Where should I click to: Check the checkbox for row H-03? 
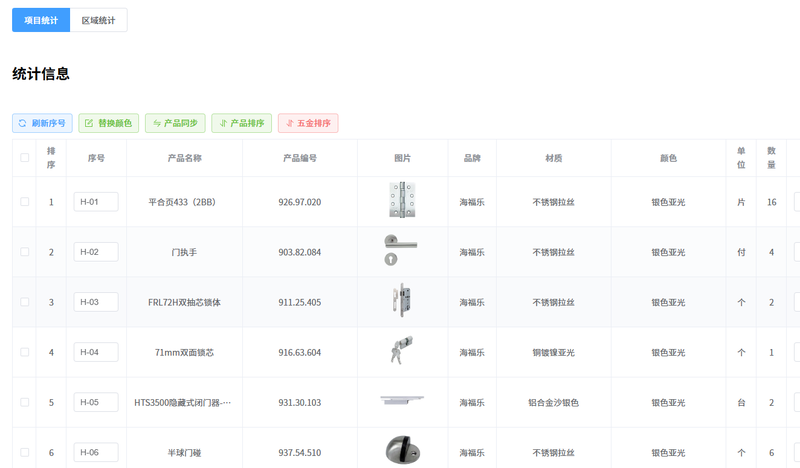[x=24, y=302]
